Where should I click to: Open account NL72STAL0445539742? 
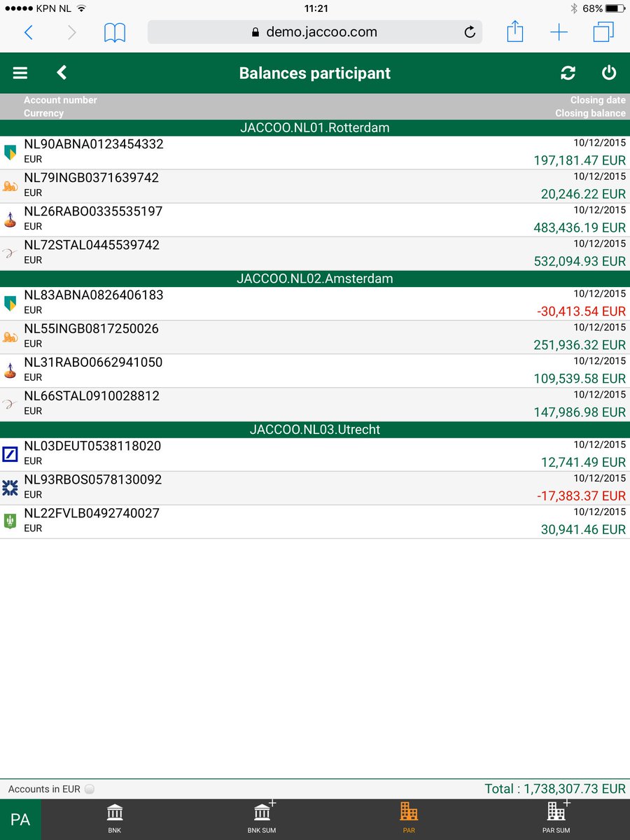tap(315, 254)
